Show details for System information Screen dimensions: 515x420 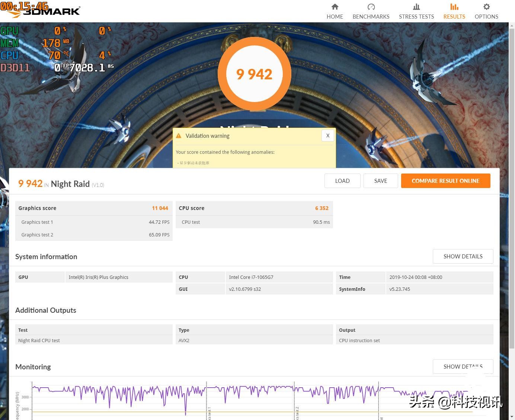coord(463,256)
